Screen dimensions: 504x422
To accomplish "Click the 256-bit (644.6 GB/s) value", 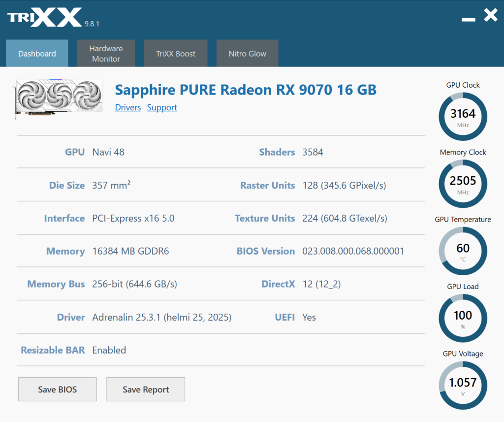I will [x=135, y=284].
